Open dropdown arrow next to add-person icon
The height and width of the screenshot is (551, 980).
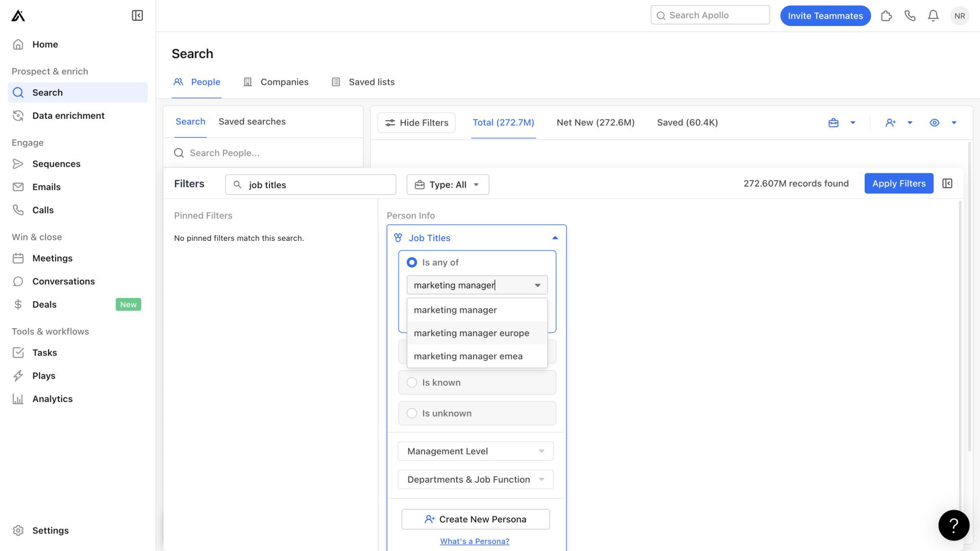pyautogui.click(x=910, y=123)
